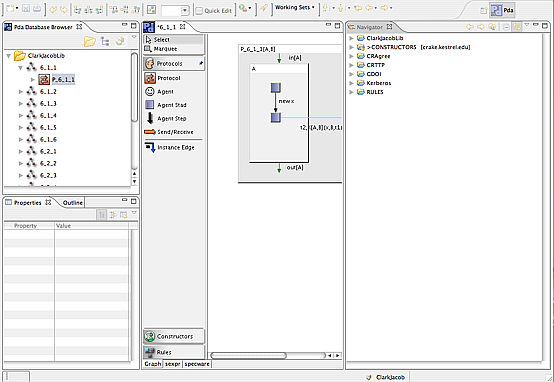Expand the 6.1.2 tree node
This screenshot has height=382, width=554.
click(x=21, y=92)
